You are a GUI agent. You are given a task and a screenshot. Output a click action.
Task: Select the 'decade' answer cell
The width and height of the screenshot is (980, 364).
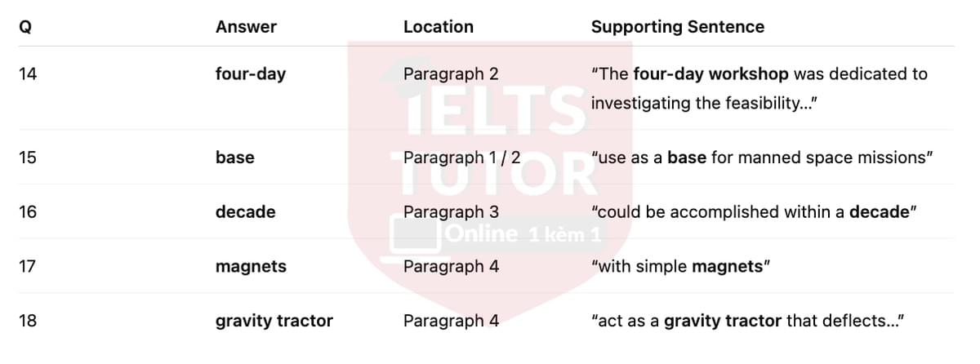click(245, 212)
